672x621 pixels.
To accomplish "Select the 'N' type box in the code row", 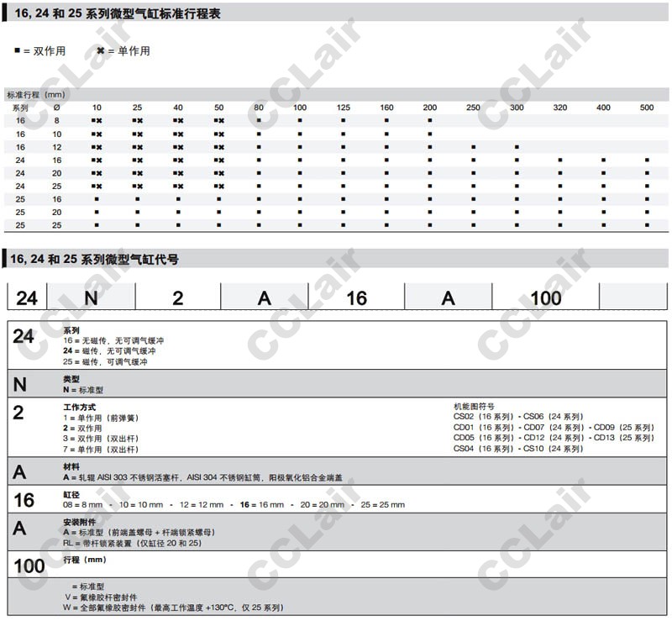I will tap(91, 297).
